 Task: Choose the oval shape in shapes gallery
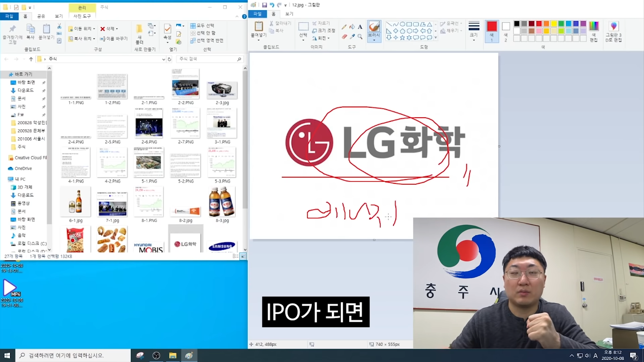coord(402,24)
